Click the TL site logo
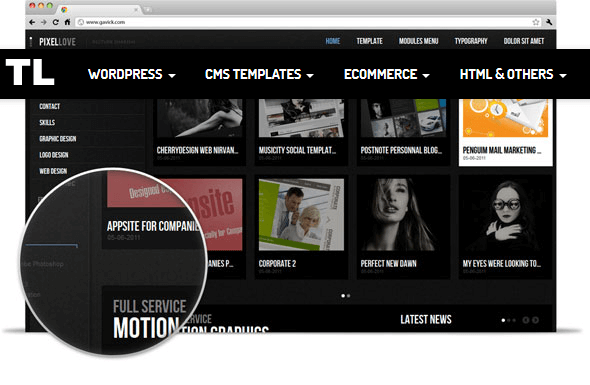This screenshot has height=385, width=590. pyautogui.click(x=30, y=73)
